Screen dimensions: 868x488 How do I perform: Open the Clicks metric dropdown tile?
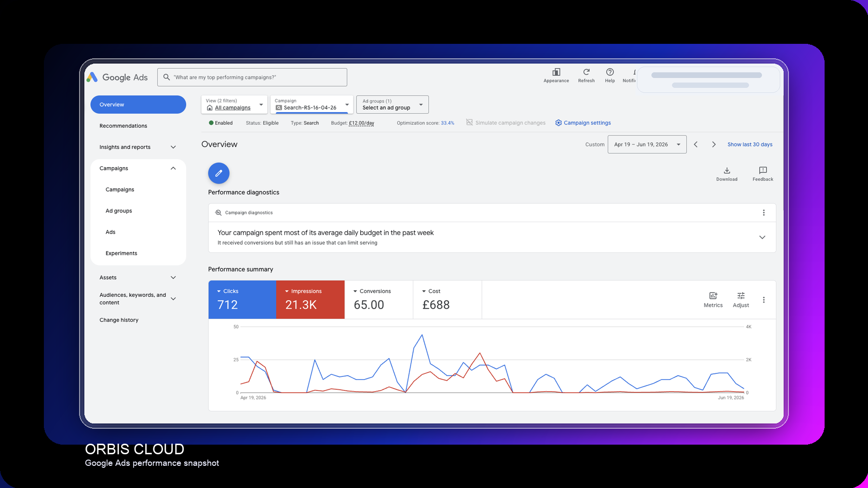(x=242, y=300)
